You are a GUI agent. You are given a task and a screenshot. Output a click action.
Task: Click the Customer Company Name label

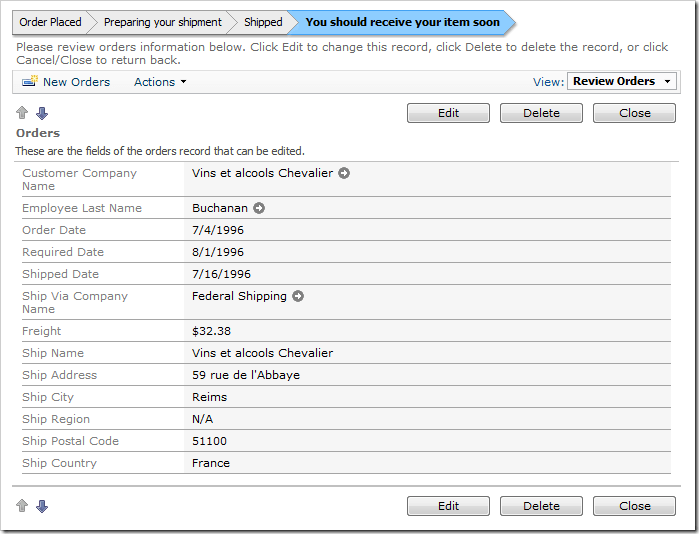click(79, 179)
